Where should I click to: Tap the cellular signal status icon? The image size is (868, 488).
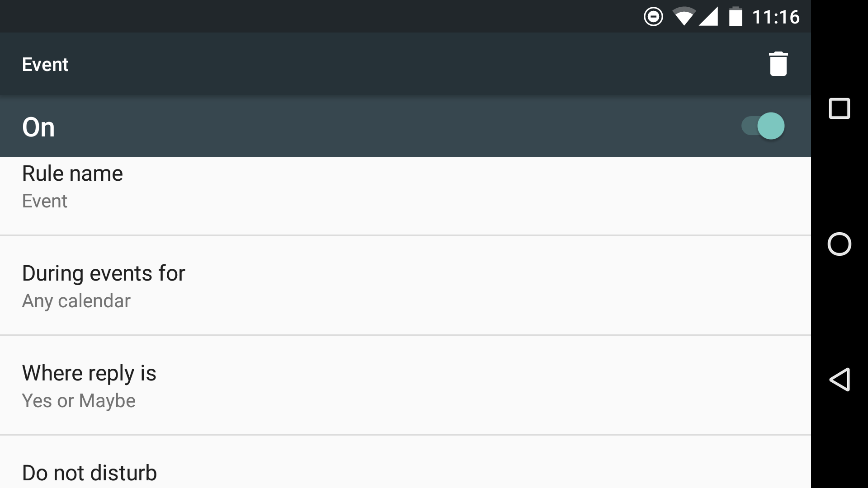708,17
